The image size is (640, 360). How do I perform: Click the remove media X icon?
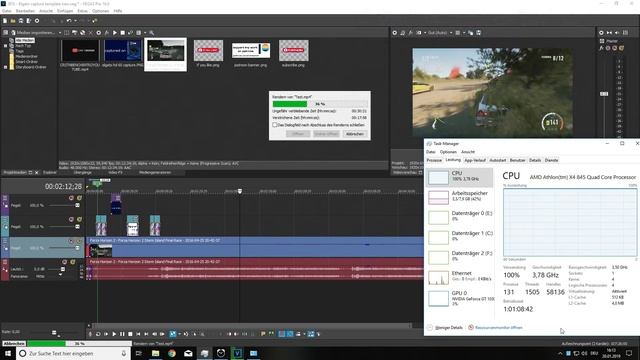[x=91, y=33]
